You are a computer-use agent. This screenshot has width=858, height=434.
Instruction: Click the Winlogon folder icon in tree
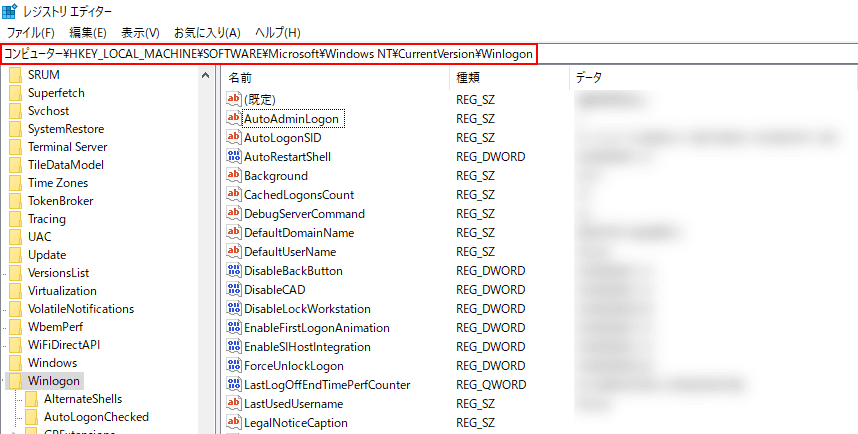(15, 381)
